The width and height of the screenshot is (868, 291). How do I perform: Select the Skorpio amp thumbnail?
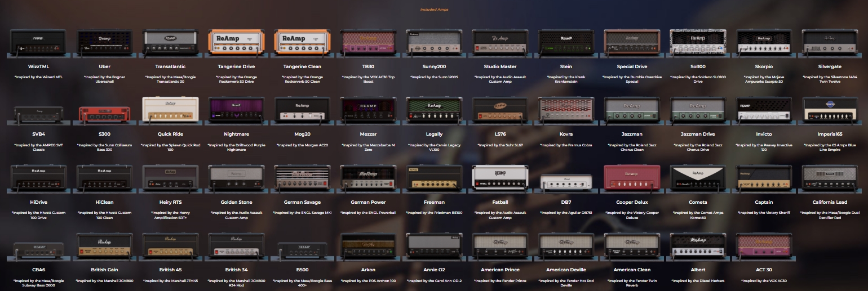764,43
